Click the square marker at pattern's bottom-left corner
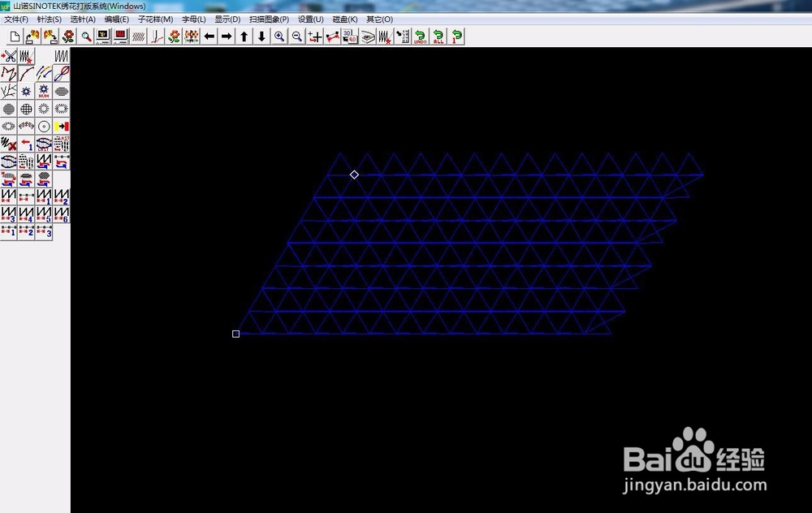The height and width of the screenshot is (513, 812). [x=235, y=334]
